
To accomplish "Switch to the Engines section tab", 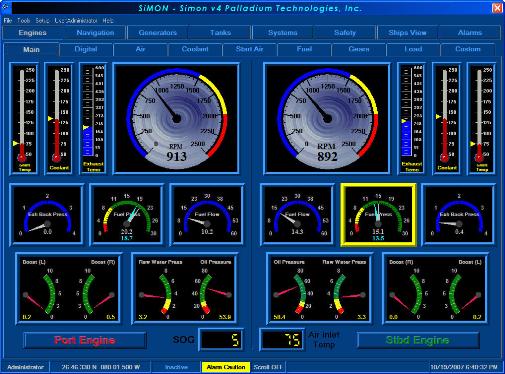I will [x=32, y=33].
